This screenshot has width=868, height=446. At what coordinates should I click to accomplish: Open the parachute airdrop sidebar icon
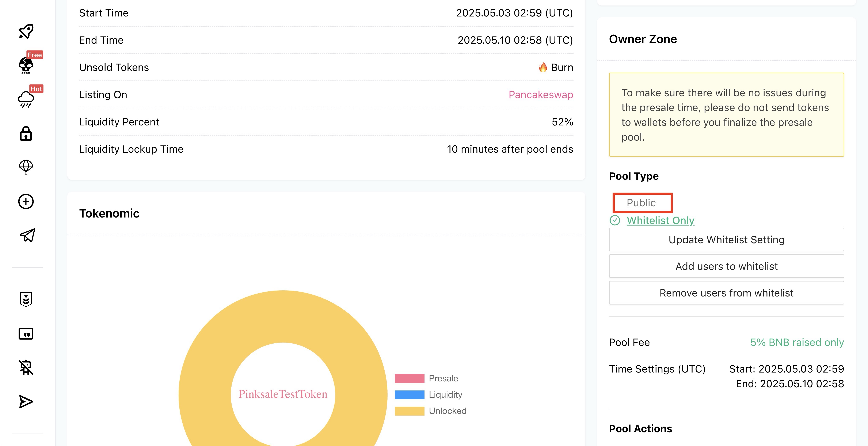pos(26,167)
